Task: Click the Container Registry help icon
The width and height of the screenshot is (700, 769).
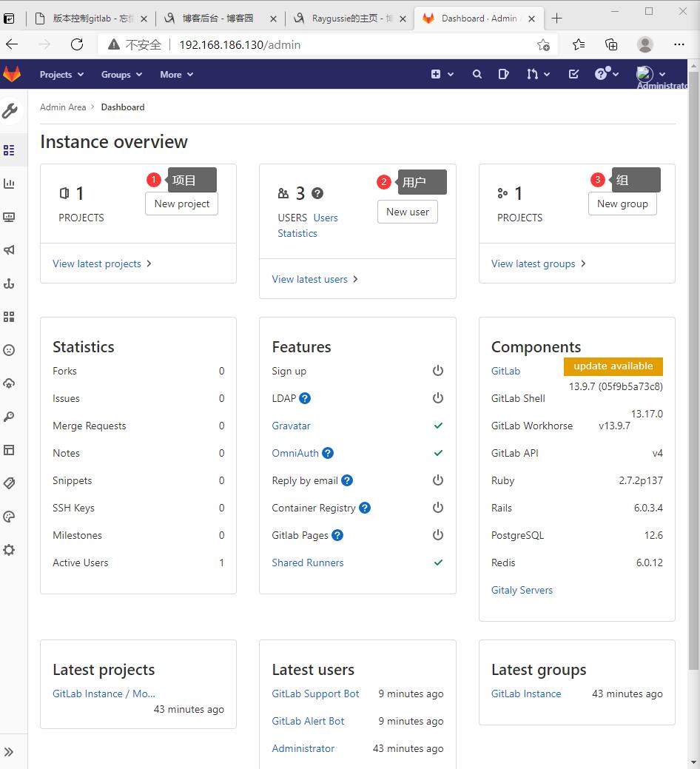Action: tap(365, 508)
